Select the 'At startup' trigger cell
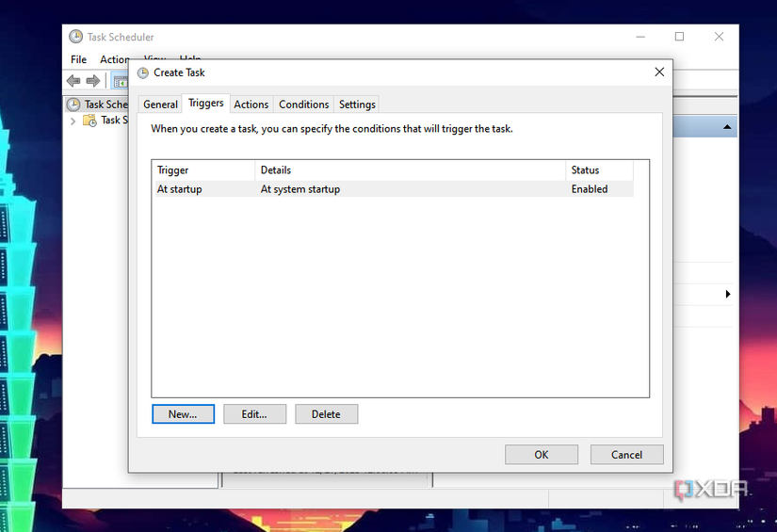Viewport: 777px width, 532px height. 179,189
